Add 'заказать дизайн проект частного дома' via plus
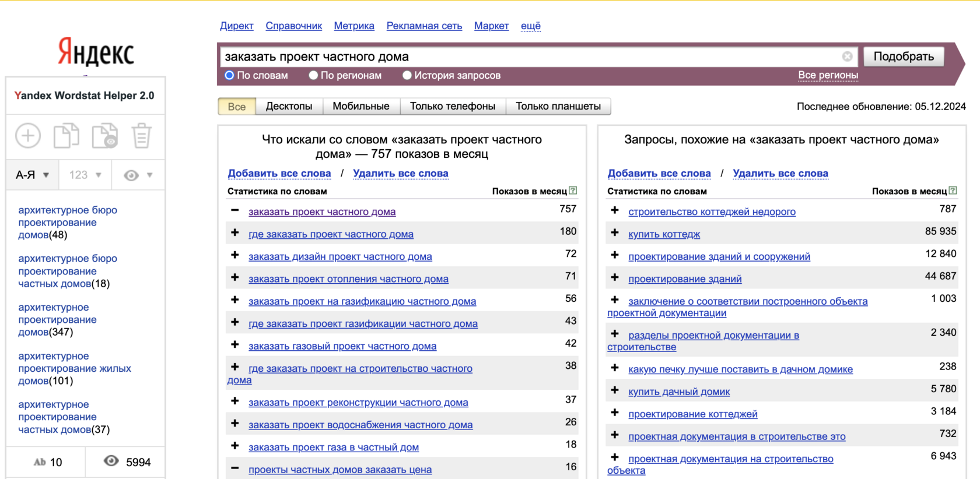 235,255
